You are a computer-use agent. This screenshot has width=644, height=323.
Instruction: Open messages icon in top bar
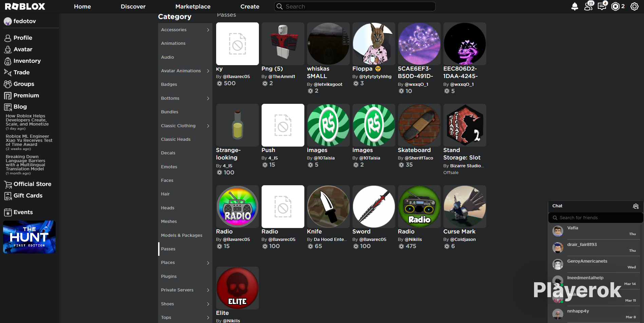click(x=602, y=6)
